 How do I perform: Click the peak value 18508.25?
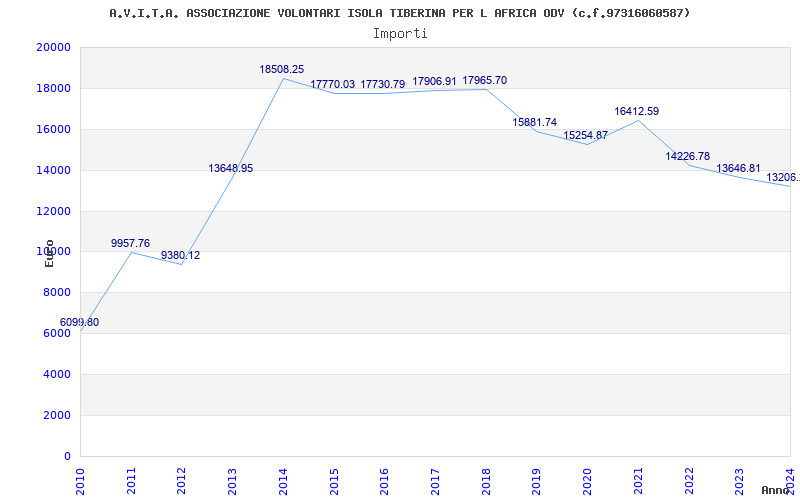pos(282,69)
